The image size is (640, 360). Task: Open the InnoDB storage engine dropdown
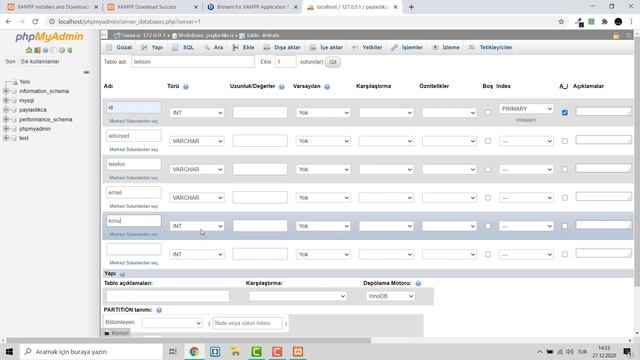[390, 296]
